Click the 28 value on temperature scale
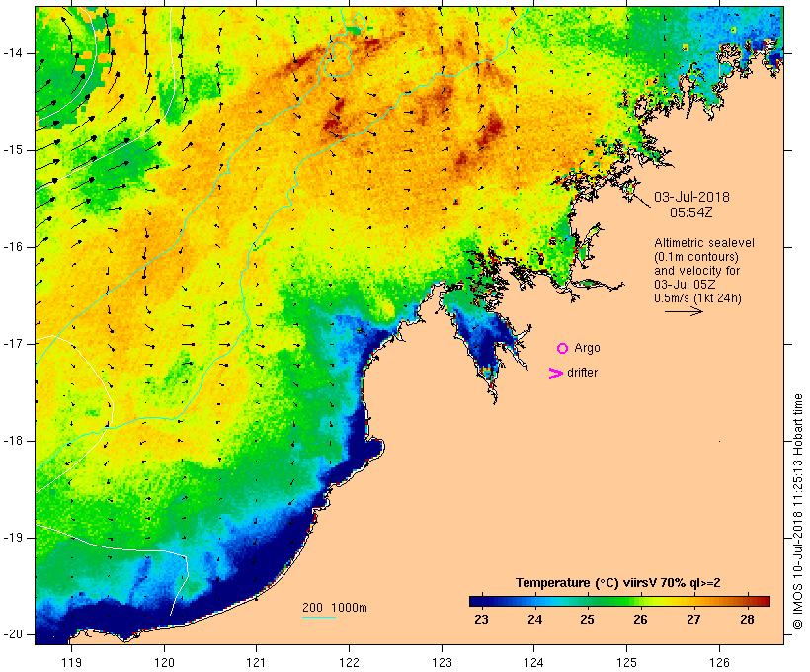Screen dimensions: 810x672 pyautogui.click(x=747, y=619)
